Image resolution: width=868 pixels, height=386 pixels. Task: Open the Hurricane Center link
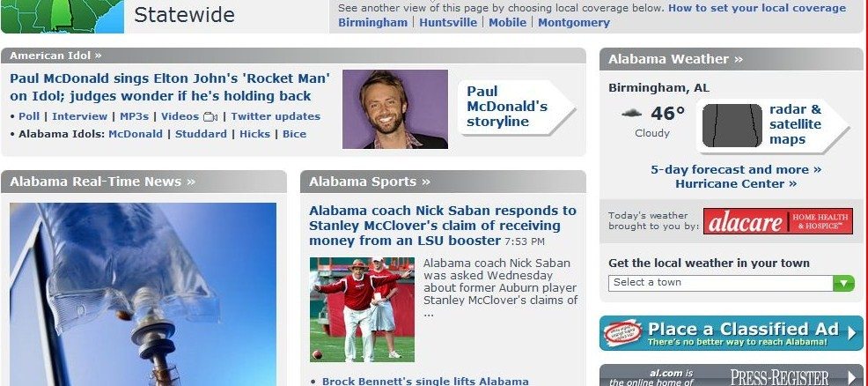pyautogui.click(x=736, y=184)
